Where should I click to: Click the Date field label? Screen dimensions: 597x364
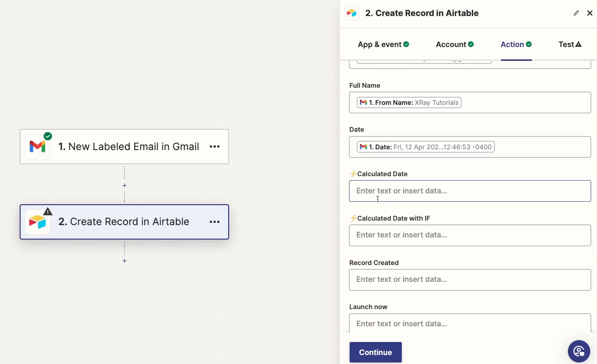tap(357, 130)
